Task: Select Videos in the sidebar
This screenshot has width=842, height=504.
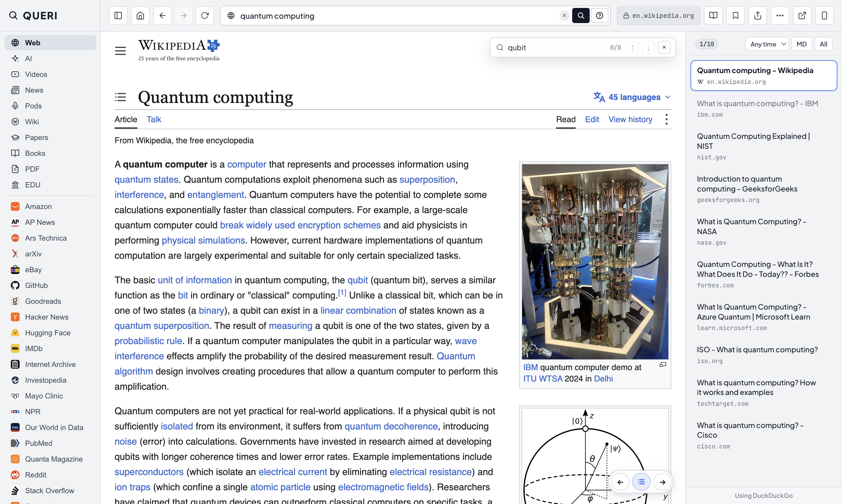Action: (51, 74)
